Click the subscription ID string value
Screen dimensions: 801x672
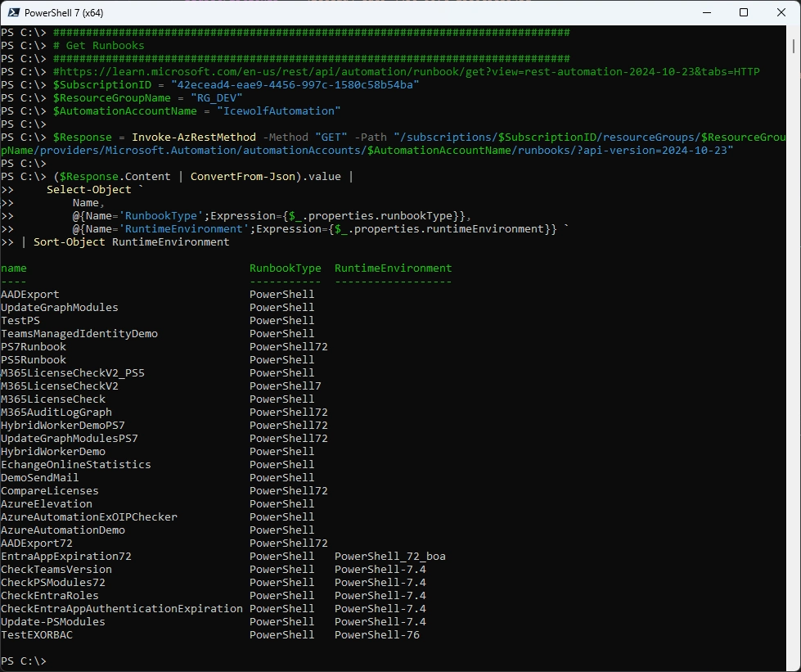[x=295, y=85]
